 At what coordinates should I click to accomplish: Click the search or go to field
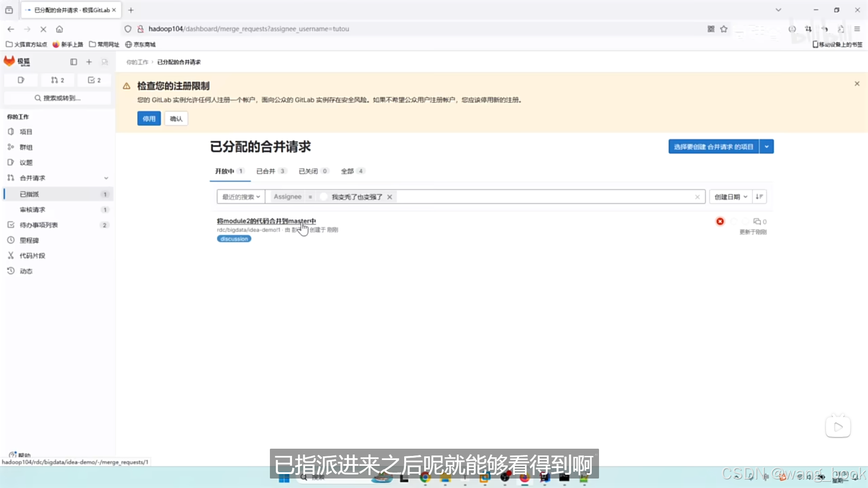tap(57, 98)
